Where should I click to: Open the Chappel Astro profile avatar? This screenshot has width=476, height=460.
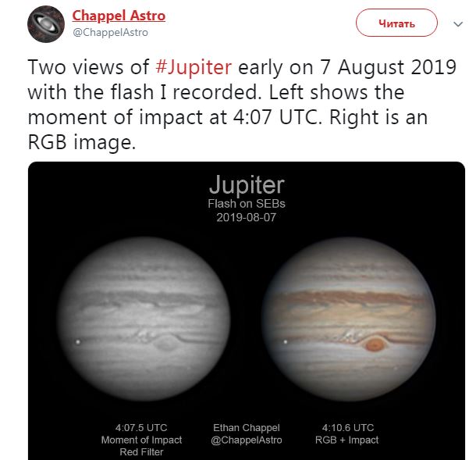pyautogui.click(x=46, y=24)
